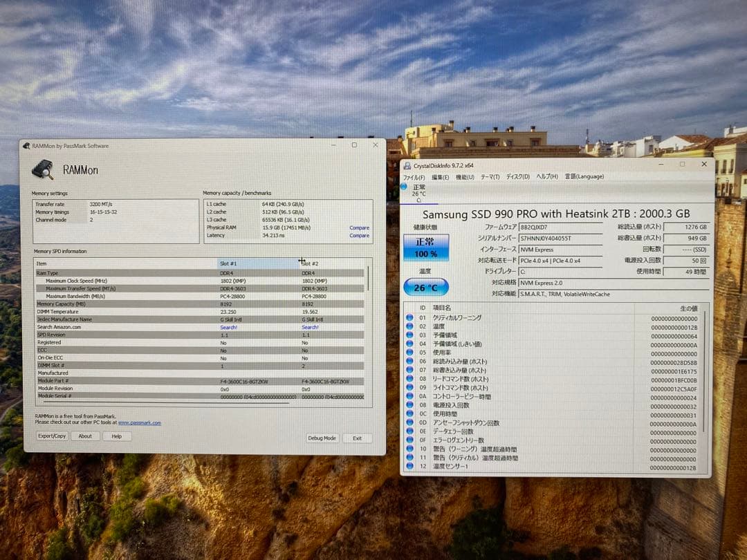Screen dimensions: 747x560
Task: Click the blue dot beside クリティカルワーニング
Action: pyautogui.click(x=409, y=317)
